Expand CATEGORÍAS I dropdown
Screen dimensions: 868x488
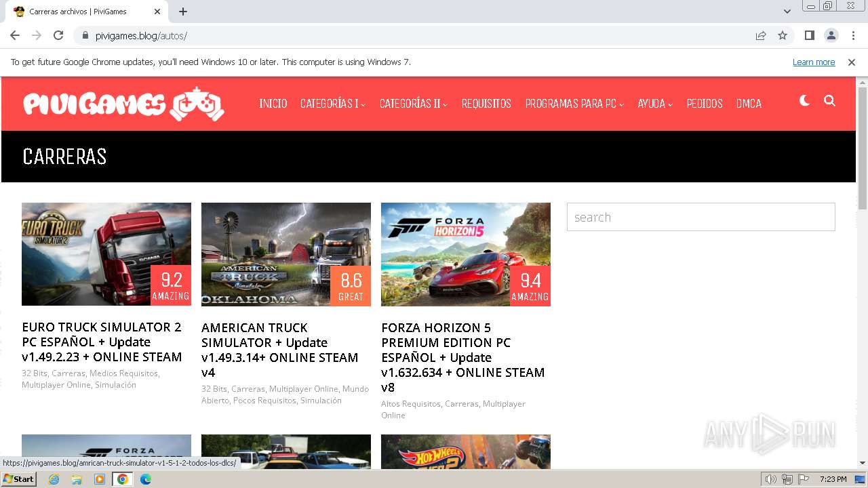333,104
